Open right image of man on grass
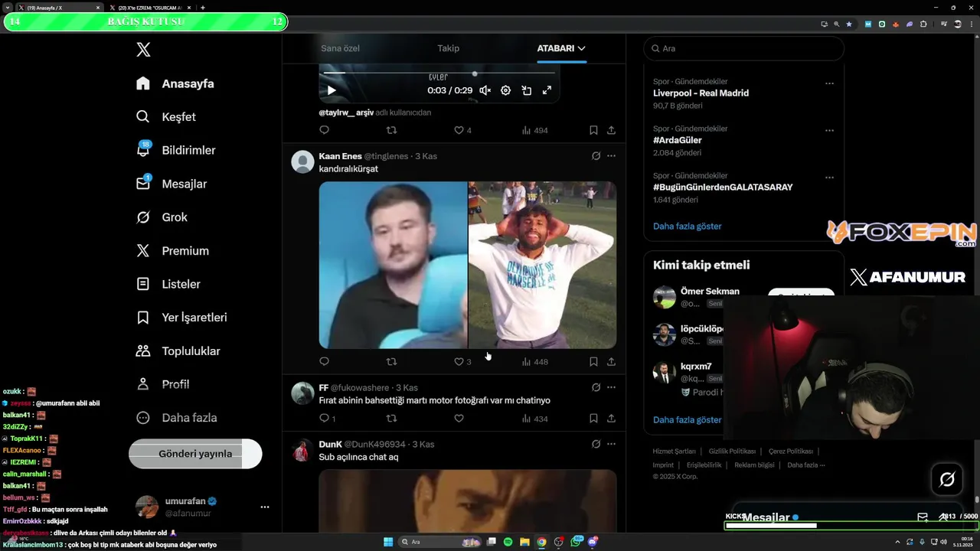Viewport: 980px width, 551px height. point(543,265)
